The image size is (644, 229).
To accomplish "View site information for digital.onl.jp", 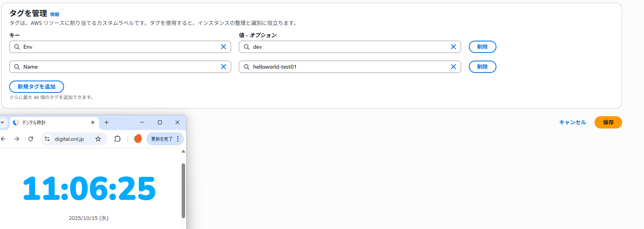I will (x=47, y=139).
